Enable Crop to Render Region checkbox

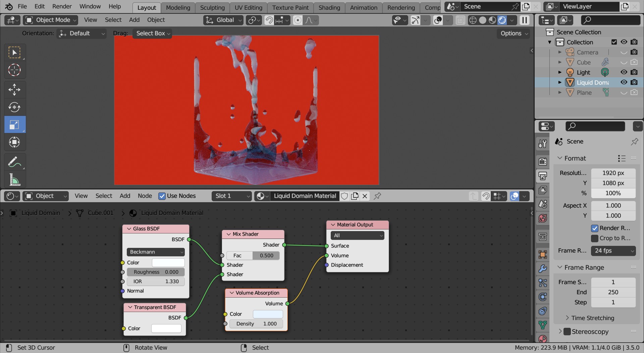click(595, 238)
